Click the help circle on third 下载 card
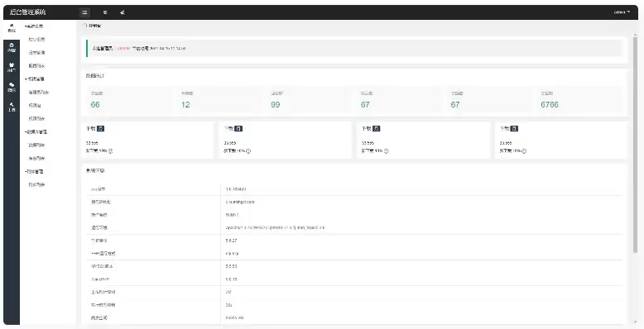Image resolution: width=644 pixels, height=329 pixels. [x=387, y=151]
